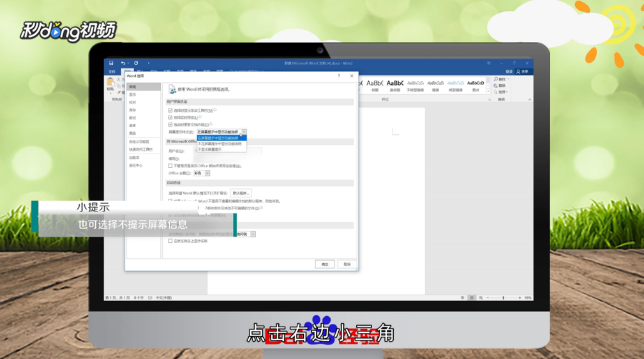Click the Paste clipboard icon in the ribbon
Viewport: 644px width, 359px height.
click(x=110, y=82)
